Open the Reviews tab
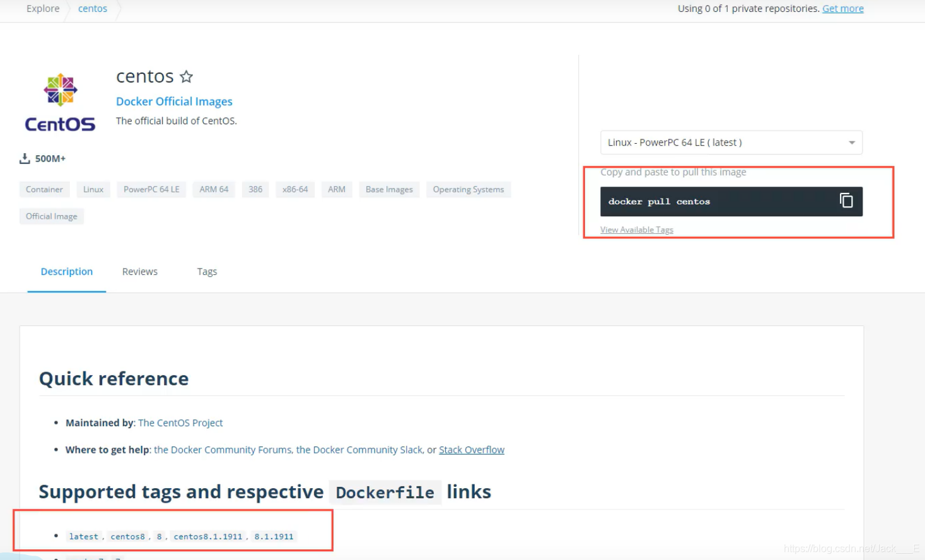Image resolution: width=925 pixels, height=560 pixels. point(140,271)
